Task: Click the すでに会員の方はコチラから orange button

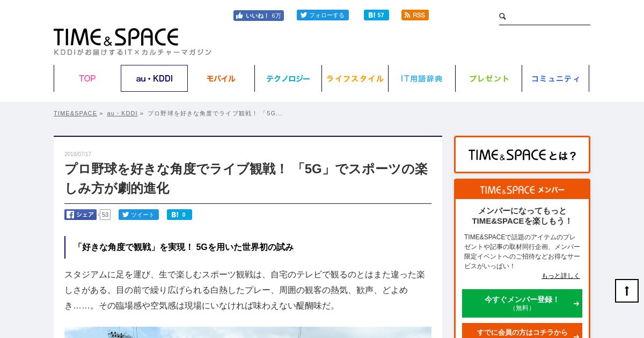Action: [x=522, y=332]
